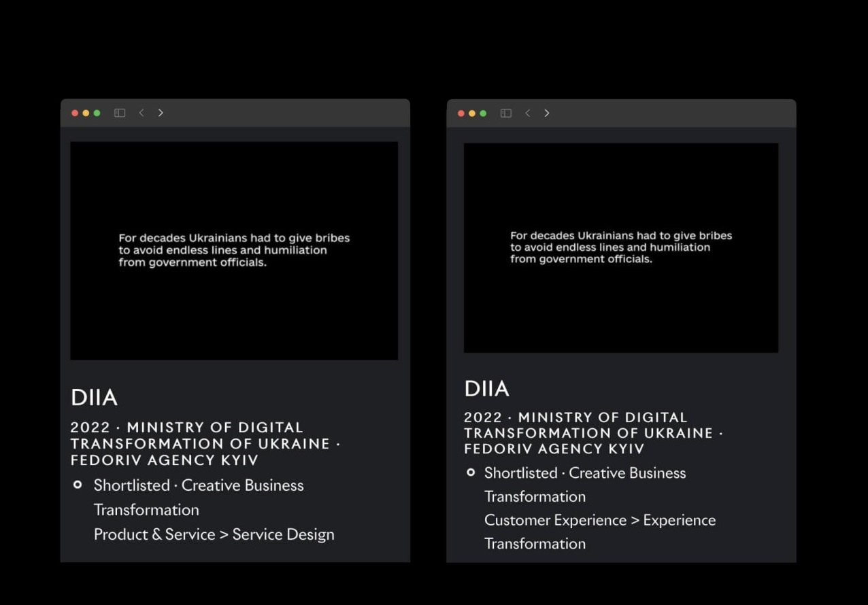Click '2022 · MINISTRY OF DIGITAL' in right window
The width and height of the screenshot is (868, 605).
576,417
